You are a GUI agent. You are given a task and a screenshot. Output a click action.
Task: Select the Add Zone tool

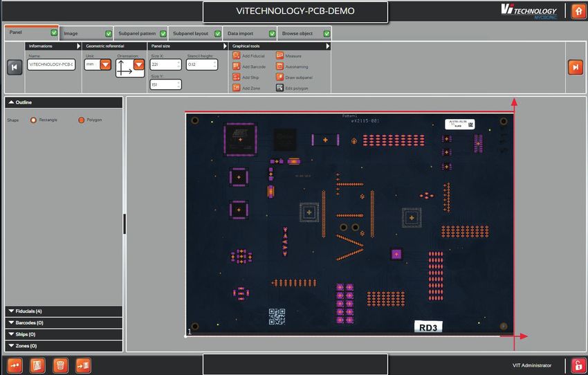click(237, 88)
